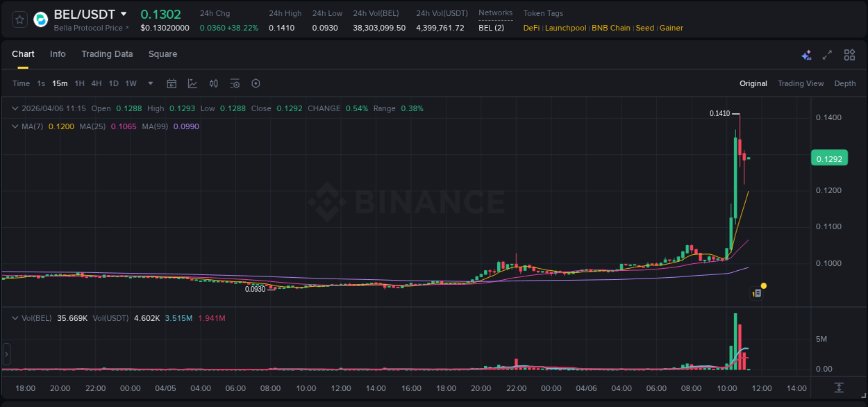Image resolution: width=868 pixels, height=407 pixels.
Task: Select the 1W interval
Action: (x=131, y=83)
